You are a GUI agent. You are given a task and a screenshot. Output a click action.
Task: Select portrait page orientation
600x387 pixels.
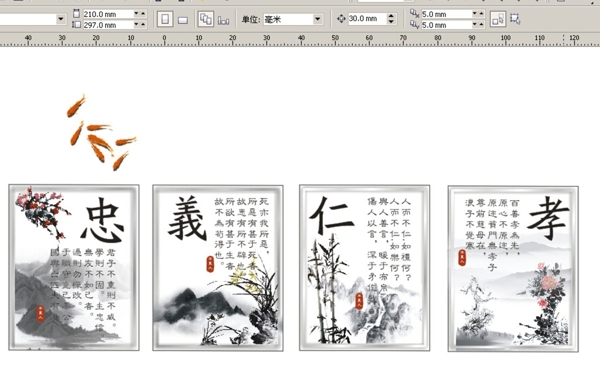point(165,19)
